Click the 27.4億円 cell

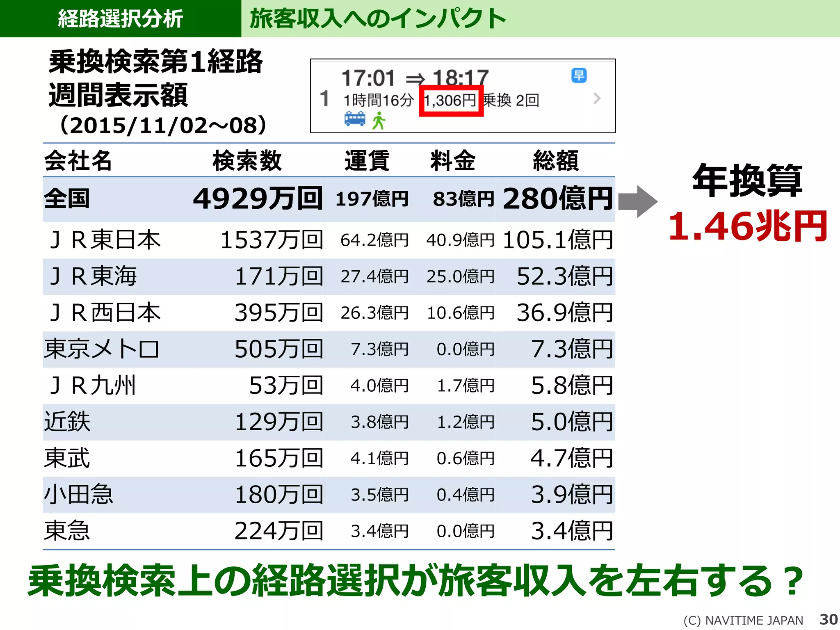pos(374,277)
